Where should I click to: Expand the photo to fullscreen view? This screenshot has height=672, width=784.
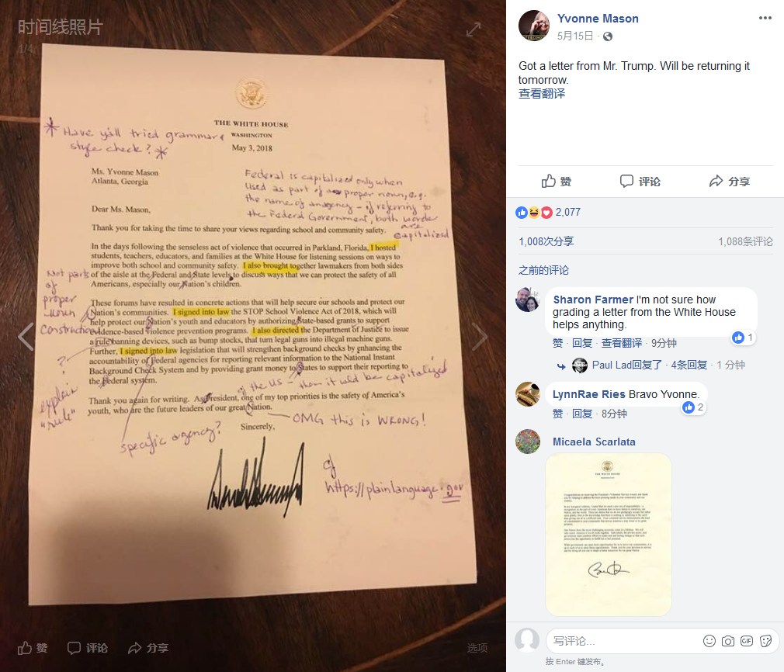[473, 29]
